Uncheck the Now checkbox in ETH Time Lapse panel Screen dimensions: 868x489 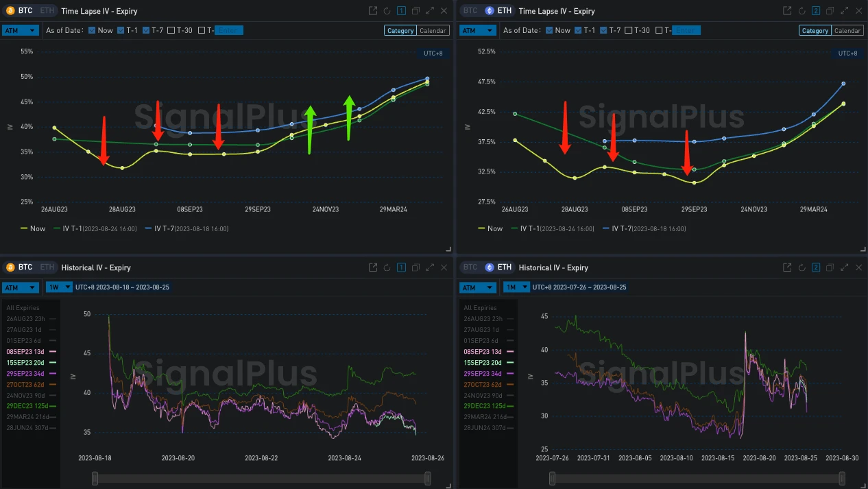pyautogui.click(x=549, y=30)
